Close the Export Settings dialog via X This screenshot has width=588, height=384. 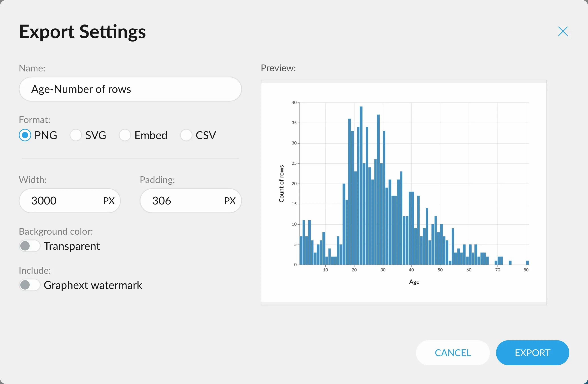coord(563,31)
